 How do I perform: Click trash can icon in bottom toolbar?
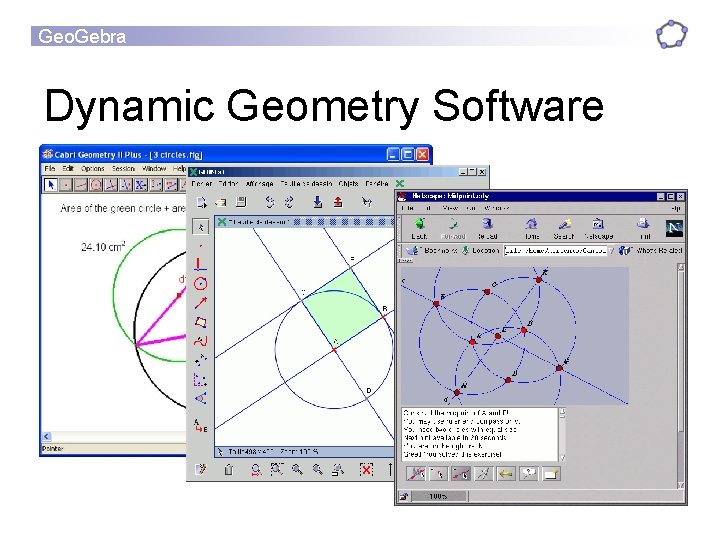pos(228,469)
